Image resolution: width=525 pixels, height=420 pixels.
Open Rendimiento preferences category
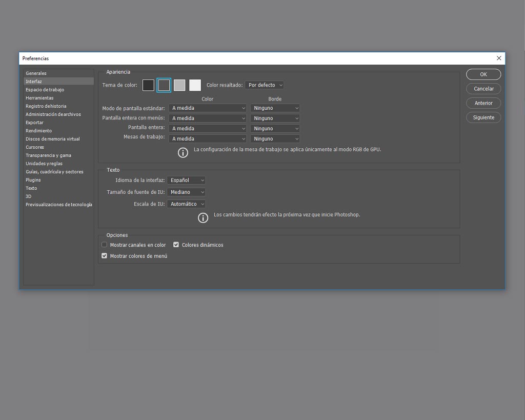[x=58, y=131]
